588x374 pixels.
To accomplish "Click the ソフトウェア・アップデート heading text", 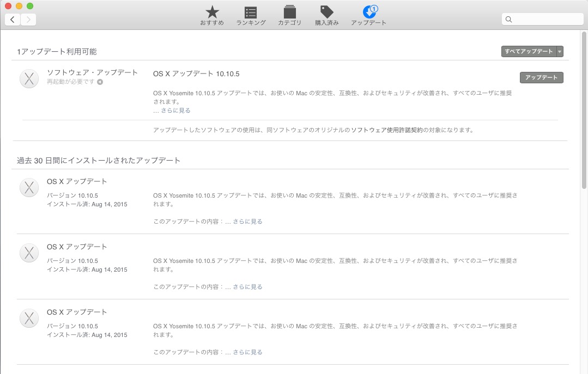I will coord(92,72).
